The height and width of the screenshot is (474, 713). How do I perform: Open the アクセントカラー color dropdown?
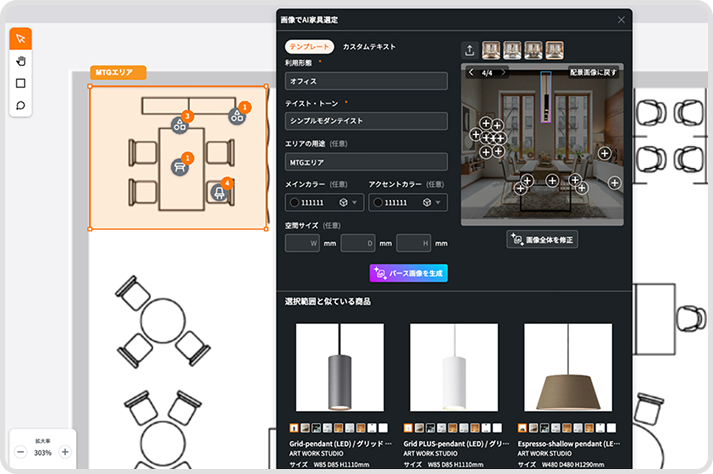[406, 202]
